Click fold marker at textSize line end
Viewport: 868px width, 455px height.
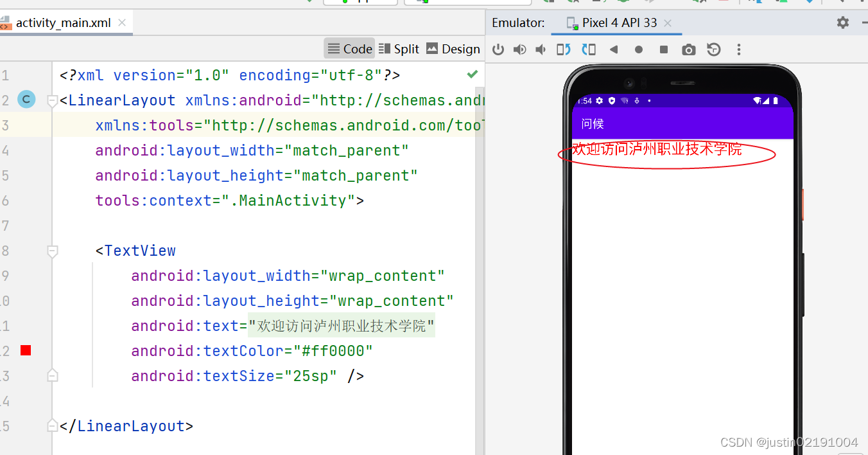click(53, 375)
